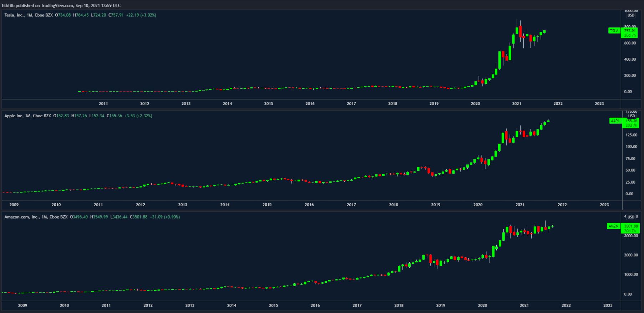Screen dimensions: 644x313
Task: Open USD currency selector on Amazon chart
Action: point(631,217)
